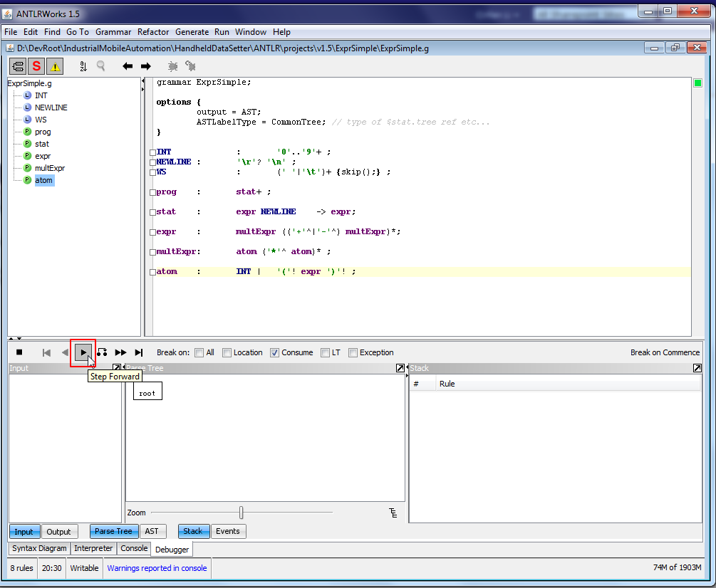The height and width of the screenshot is (588, 716).
Task: Click the a-z sort rules icon
Action: pos(83,66)
